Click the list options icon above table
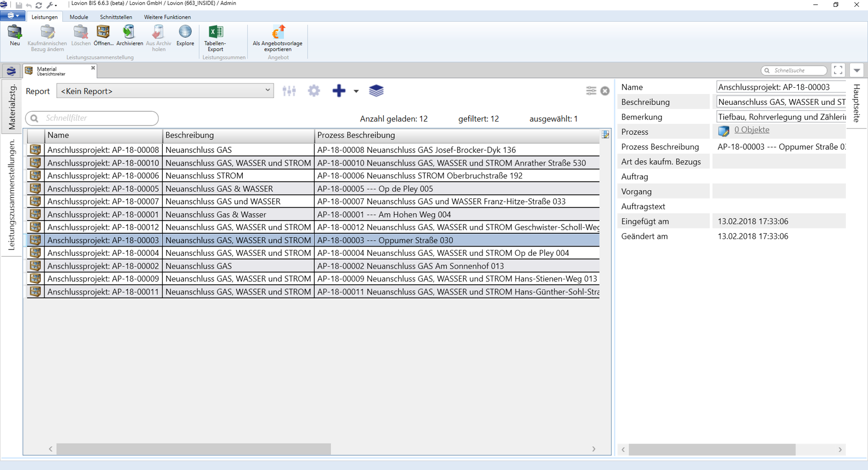The width and height of the screenshot is (868, 470). pyautogui.click(x=591, y=91)
